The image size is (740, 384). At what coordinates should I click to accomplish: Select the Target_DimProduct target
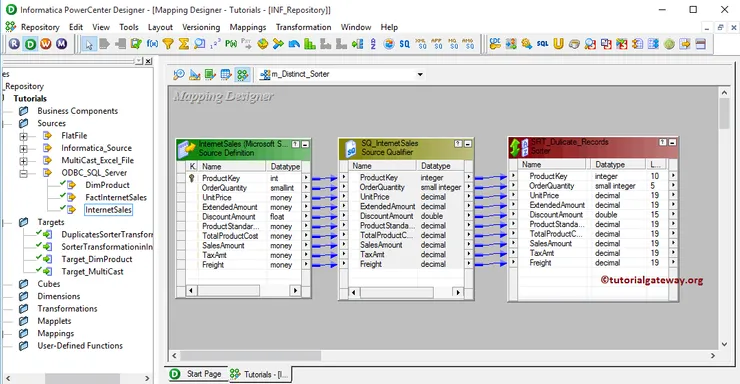click(97, 259)
